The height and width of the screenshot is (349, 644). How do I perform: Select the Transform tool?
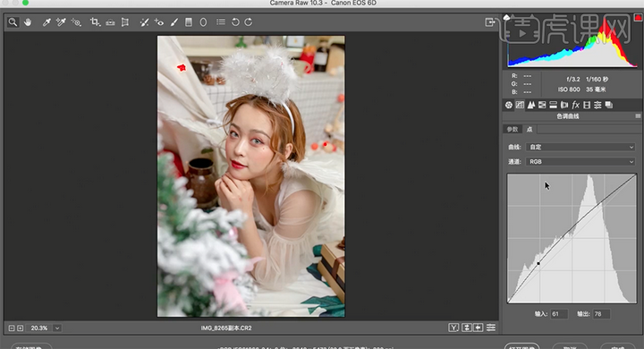(125, 22)
